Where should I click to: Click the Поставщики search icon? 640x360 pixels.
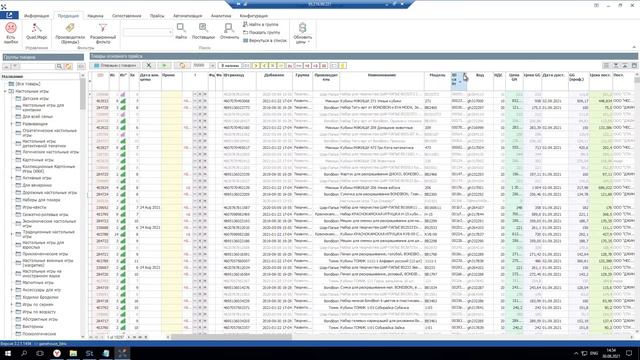[x=203, y=28]
